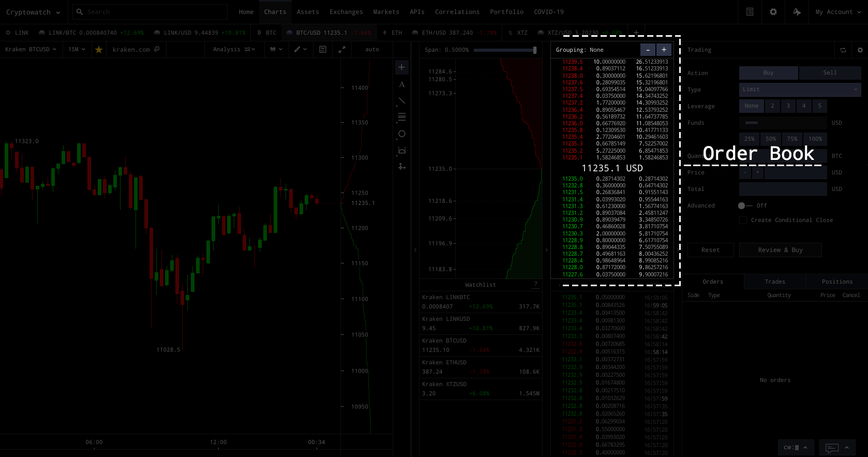
Task: Select the LINK/USD ticker tab
Action: coord(200,33)
